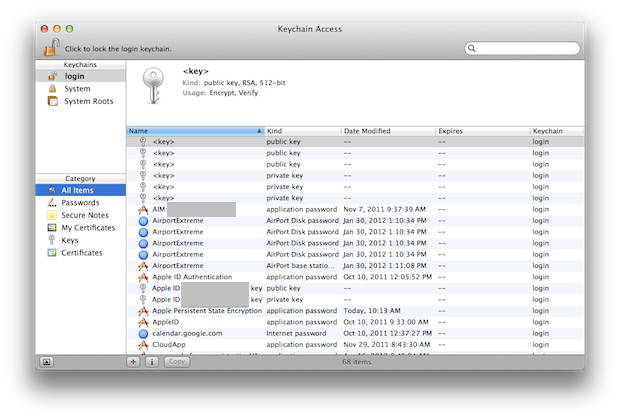Click the My Certificates icon
The height and width of the screenshot is (419, 620).
click(x=52, y=228)
